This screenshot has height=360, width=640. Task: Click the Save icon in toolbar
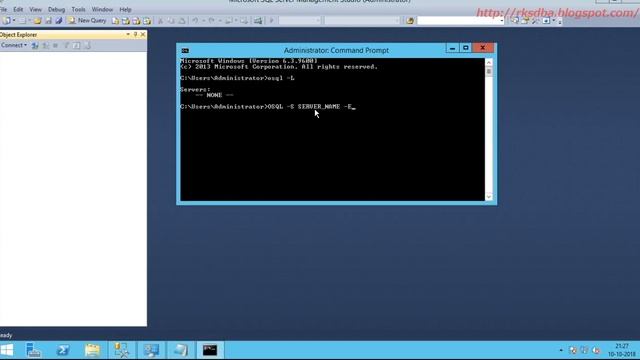(x=48, y=20)
